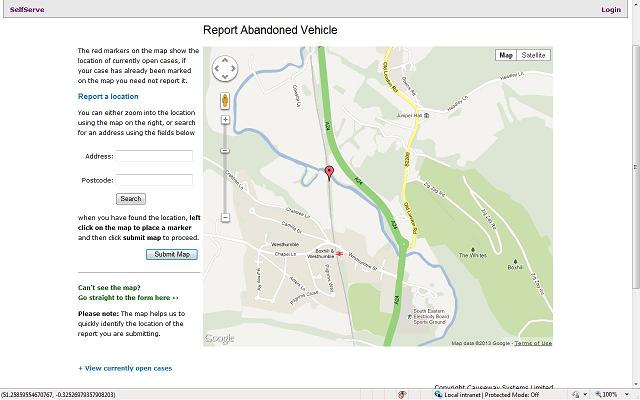Click the 100% zoom magnifier button
Image resolution: width=640 pixels, height=400 pixels.
click(x=607, y=395)
